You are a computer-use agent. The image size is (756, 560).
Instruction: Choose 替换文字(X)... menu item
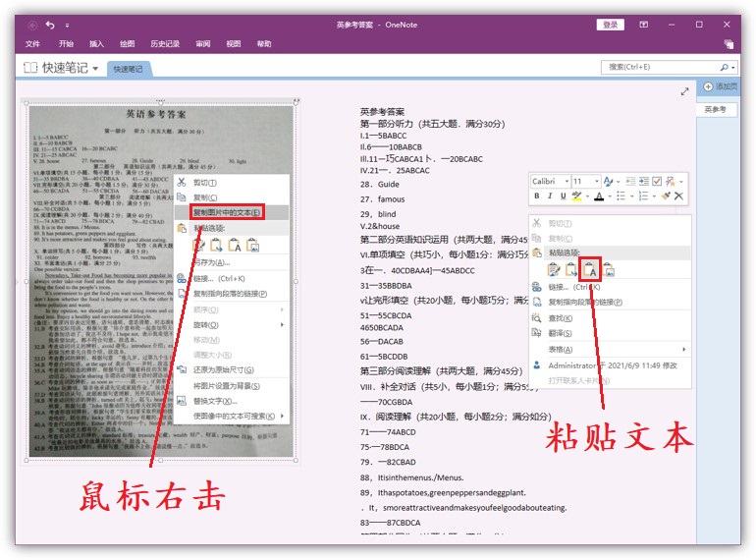pos(232,401)
